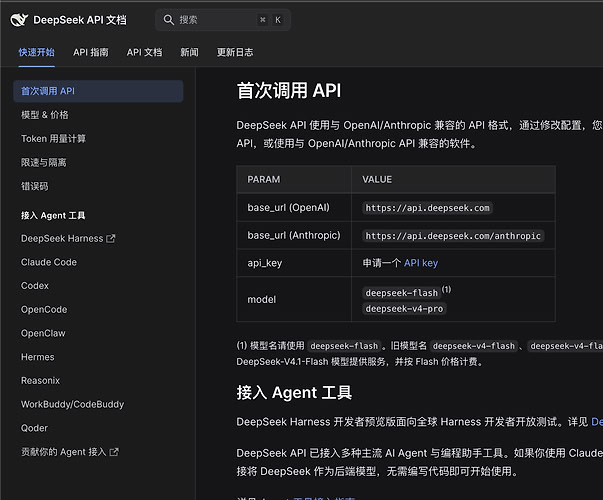Switch to the API 指南 tab
The image size is (603, 500).
[91, 52]
